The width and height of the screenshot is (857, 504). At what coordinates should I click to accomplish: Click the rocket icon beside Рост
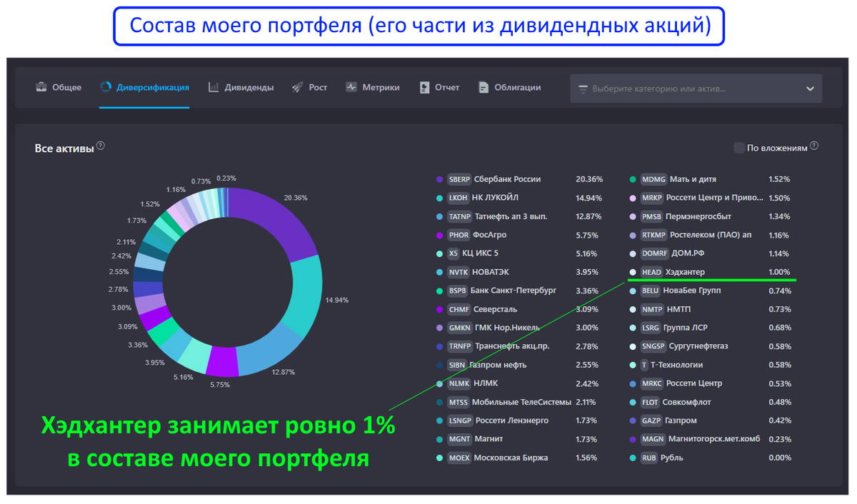pyautogui.click(x=297, y=88)
